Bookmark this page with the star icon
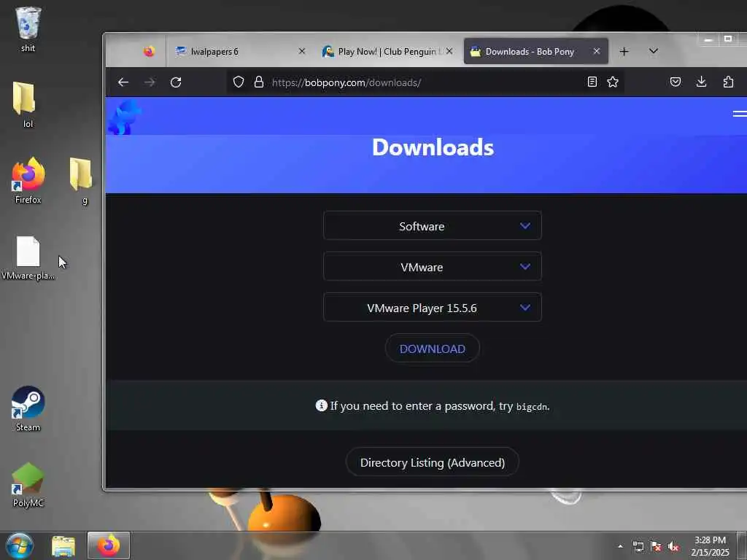This screenshot has height=560, width=747. click(613, 82)
